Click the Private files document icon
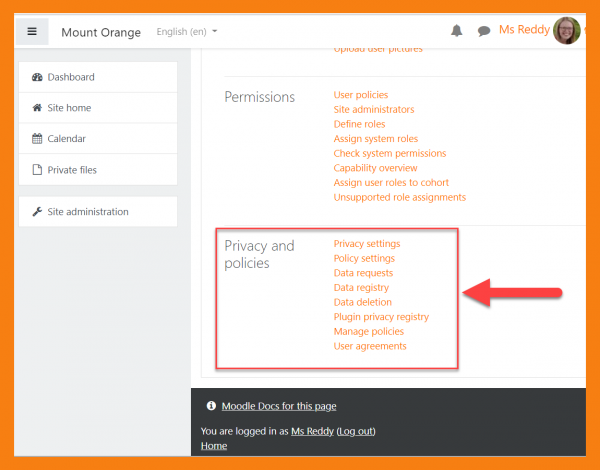This screenshot has height=470, width=600. click(38, 170)
